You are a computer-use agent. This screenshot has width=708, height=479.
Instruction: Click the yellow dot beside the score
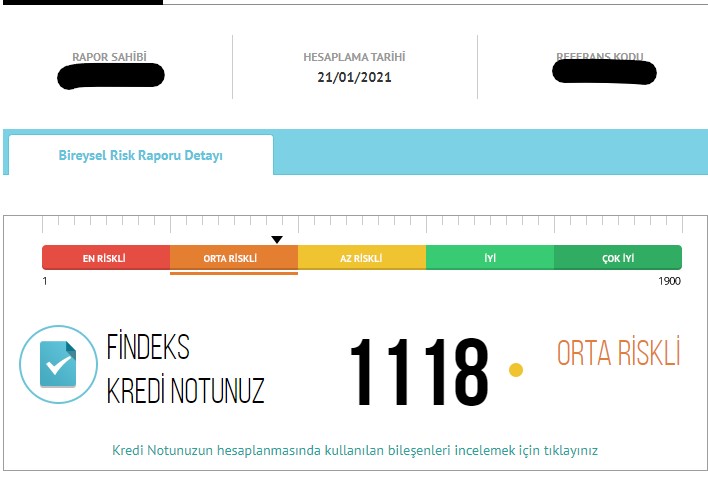pos(516,370)
